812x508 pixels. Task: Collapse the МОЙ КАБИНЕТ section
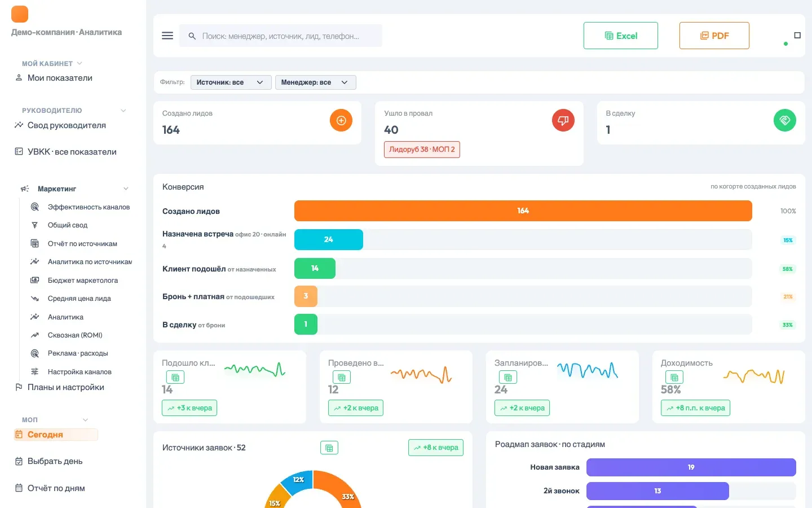(80, 63)
